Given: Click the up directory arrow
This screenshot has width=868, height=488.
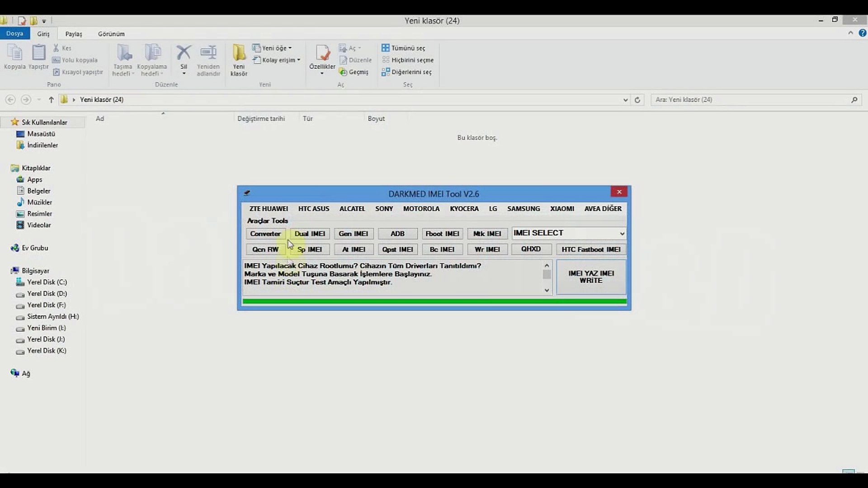Looking at the screenshot, I should 51,100.
